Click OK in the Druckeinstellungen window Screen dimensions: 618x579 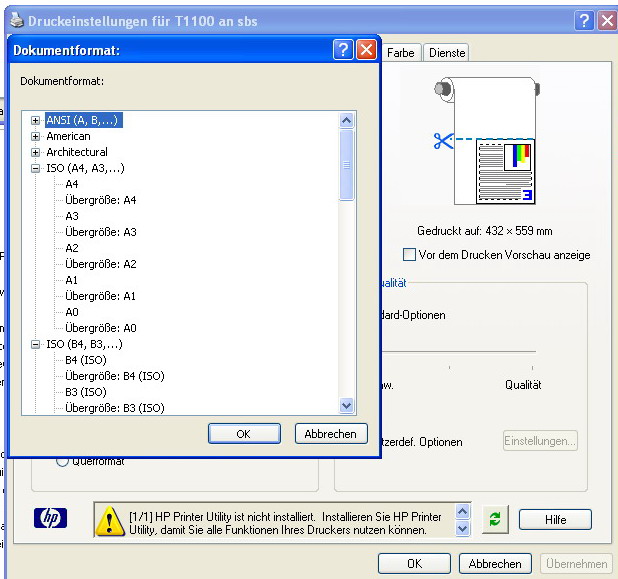point(414,564)
